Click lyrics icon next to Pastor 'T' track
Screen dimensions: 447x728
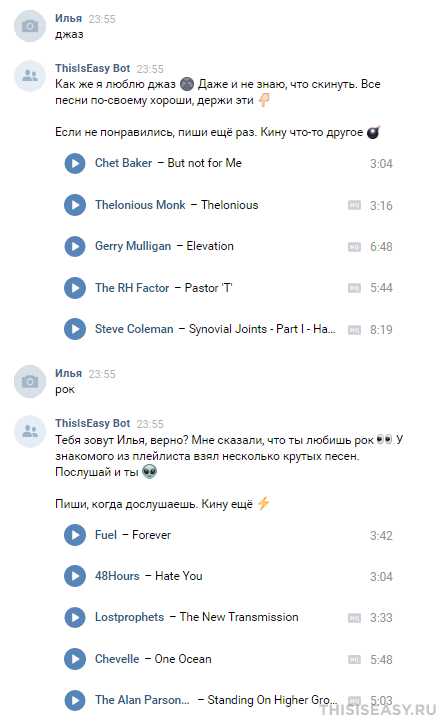[x=354, y=288]
